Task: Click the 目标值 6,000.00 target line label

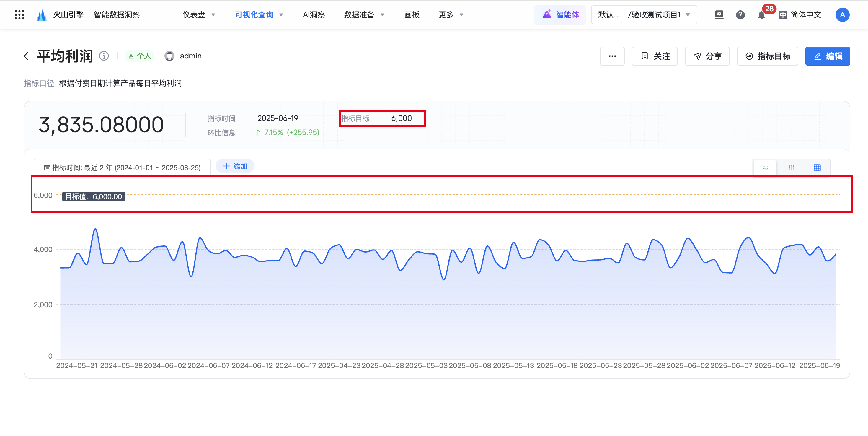Action: 93,196
